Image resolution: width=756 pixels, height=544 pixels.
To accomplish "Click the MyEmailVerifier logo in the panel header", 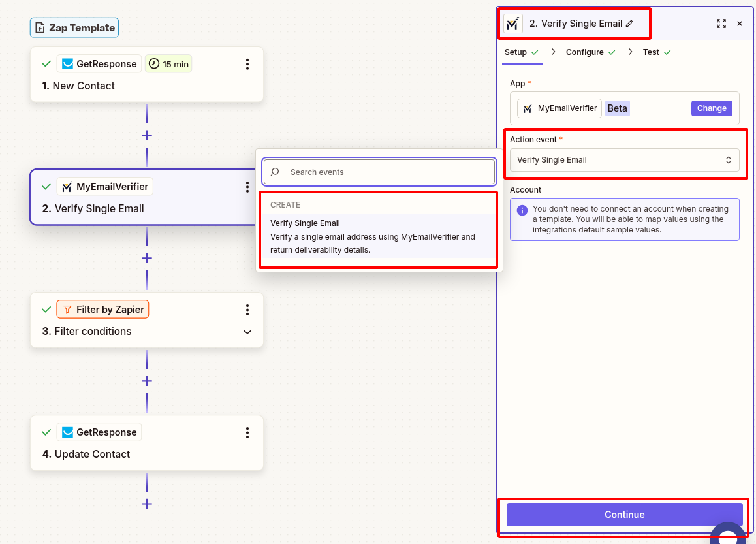I will (x=513, y=24).
